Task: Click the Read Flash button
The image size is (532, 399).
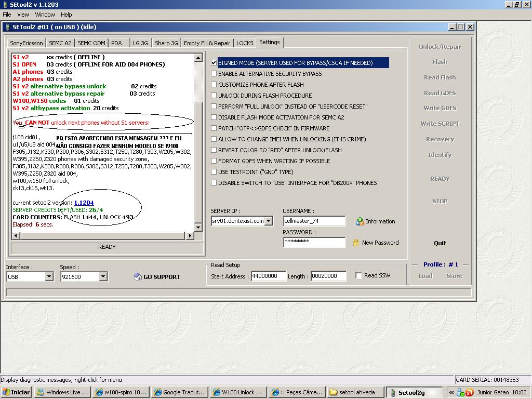Action: [440, 77]
